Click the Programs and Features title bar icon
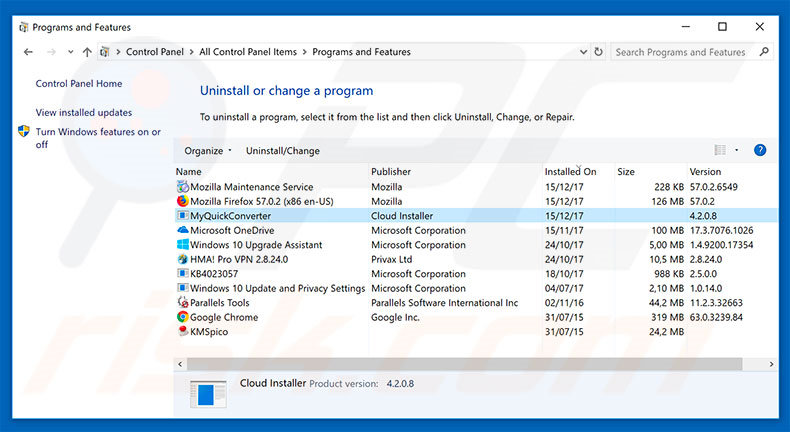Viewport: 790px width, 432px height. (x=24, y=27)
